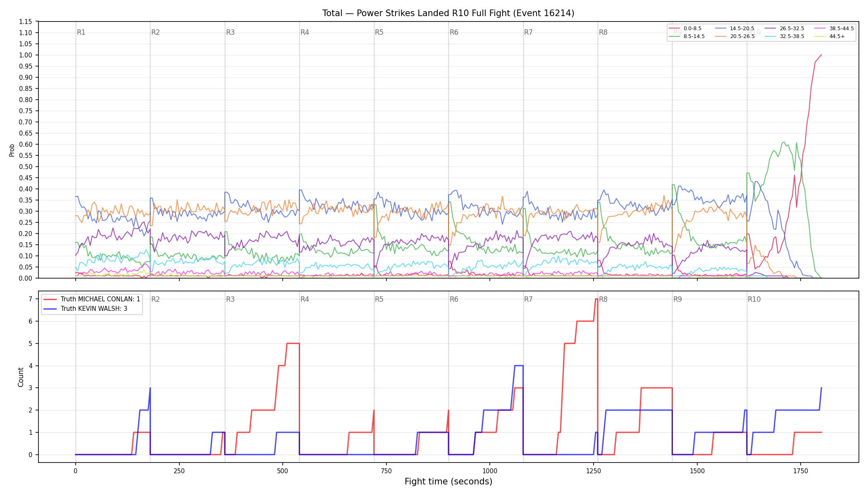Click the red line peak reaching 1.00

coord(821,55)
